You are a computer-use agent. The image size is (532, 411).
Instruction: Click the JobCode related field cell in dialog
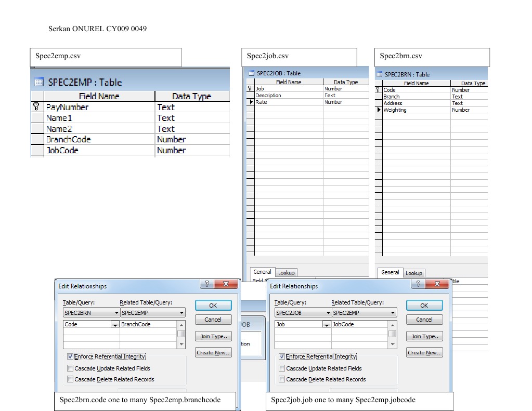tap(360, 324)
